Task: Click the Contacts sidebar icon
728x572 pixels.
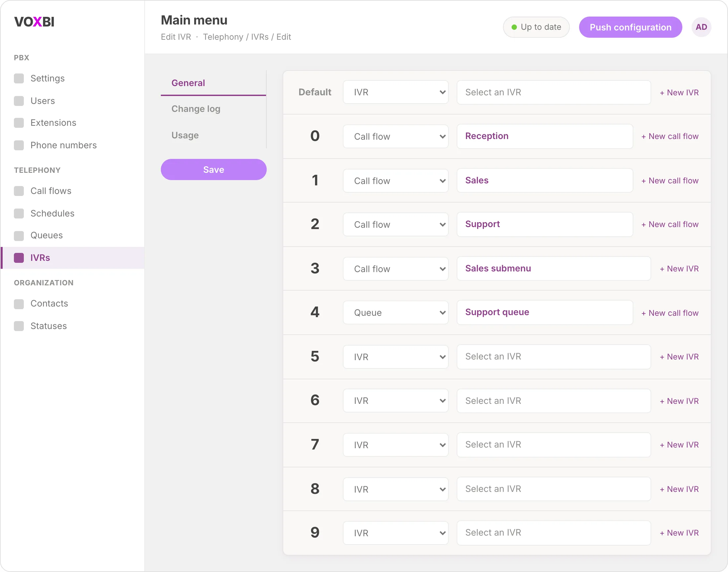Action: click(x=19, y=304)
